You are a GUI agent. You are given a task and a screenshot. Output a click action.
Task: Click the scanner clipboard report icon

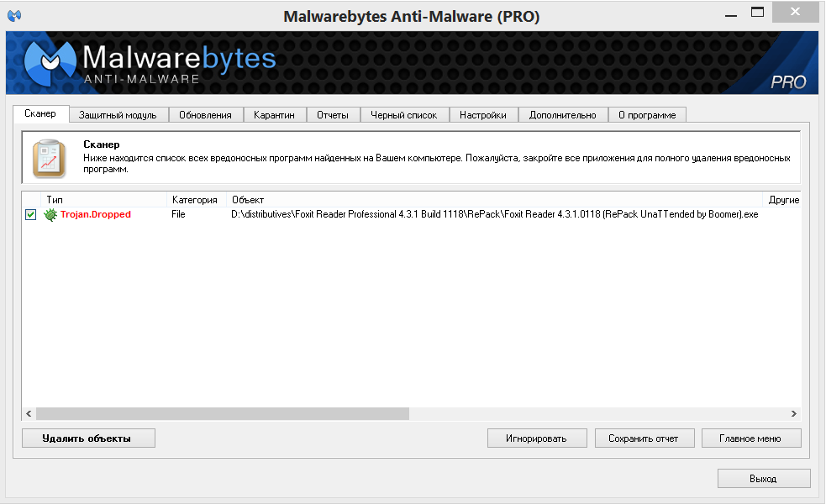pyautogui.click(x=49, y=158)
